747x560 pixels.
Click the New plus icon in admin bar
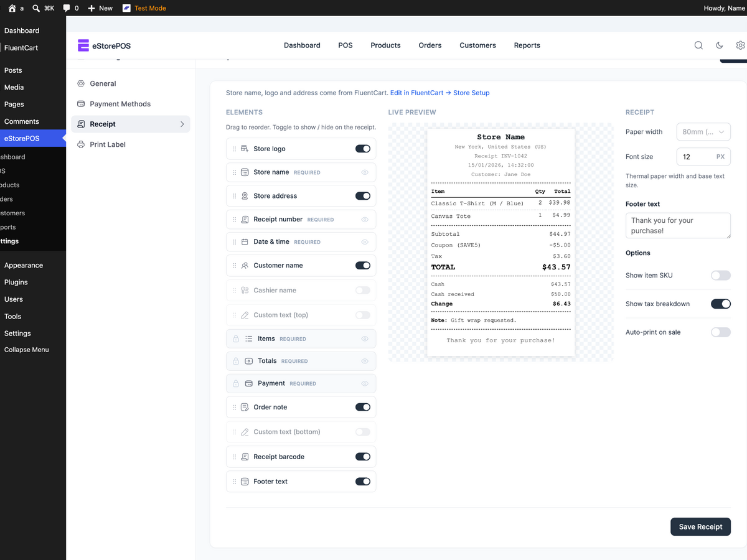92,8
